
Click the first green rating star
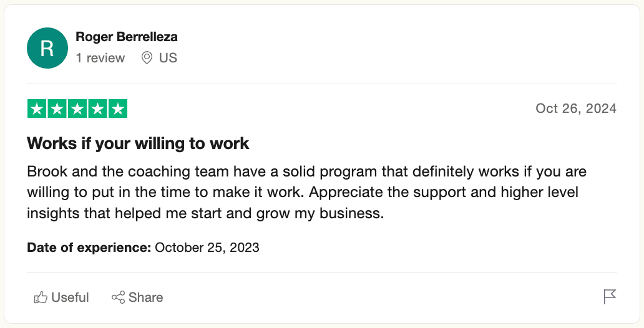coord(37,109)
